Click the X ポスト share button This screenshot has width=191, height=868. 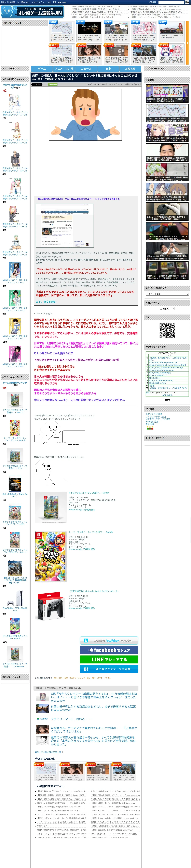[x=37, y=85]
